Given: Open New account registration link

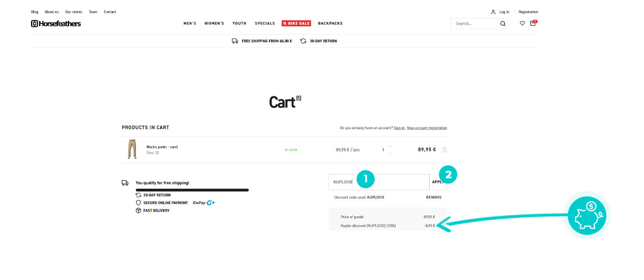Looking at the screenshot, I should point(427,127).
